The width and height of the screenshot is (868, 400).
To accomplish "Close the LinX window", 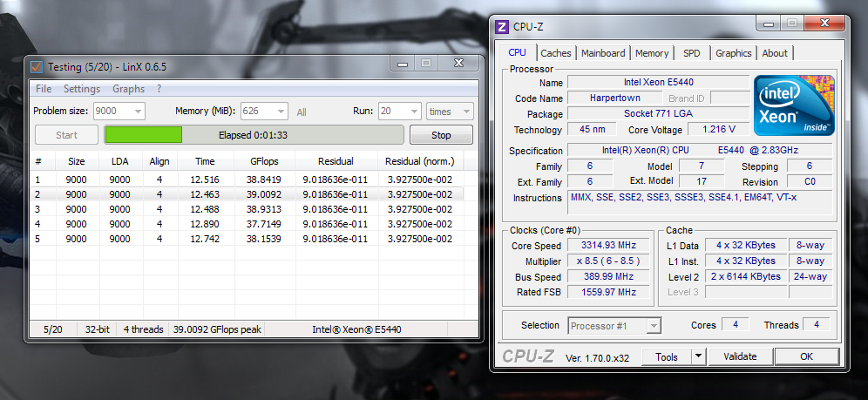I will 459,64.
